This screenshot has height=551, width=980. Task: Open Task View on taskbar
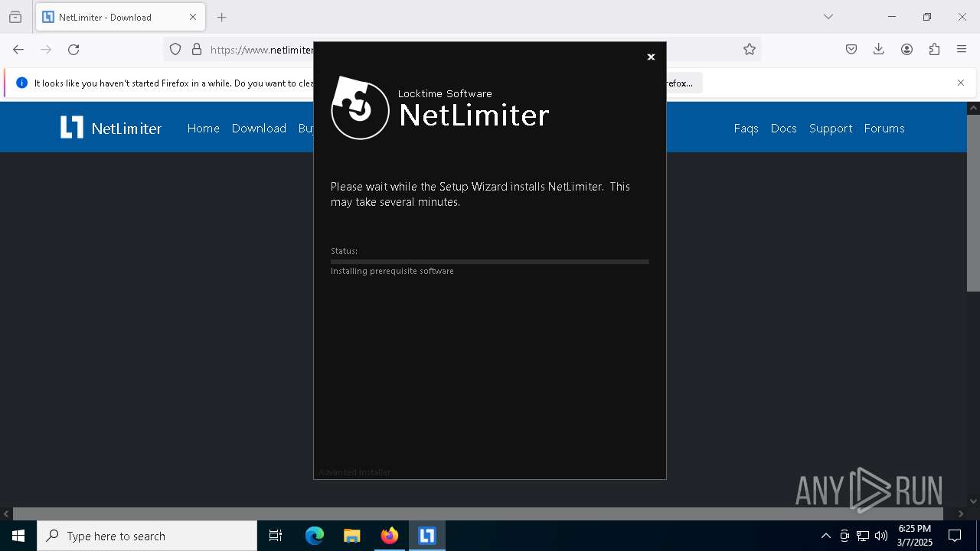[x=276, y=536]
